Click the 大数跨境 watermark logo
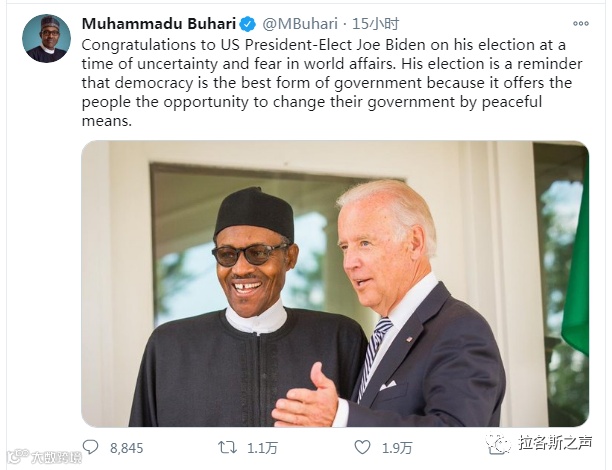612x470 pixels. click(x=15, y=457)
